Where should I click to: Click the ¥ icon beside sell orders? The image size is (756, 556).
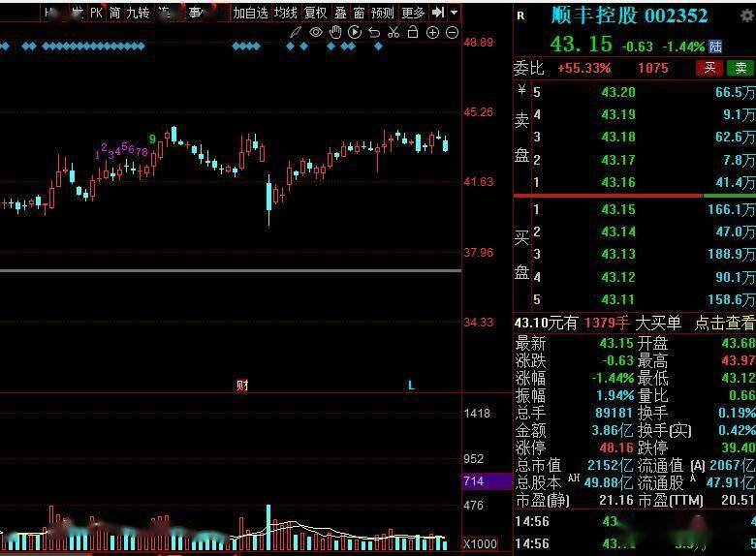click(x=521, y=89)
